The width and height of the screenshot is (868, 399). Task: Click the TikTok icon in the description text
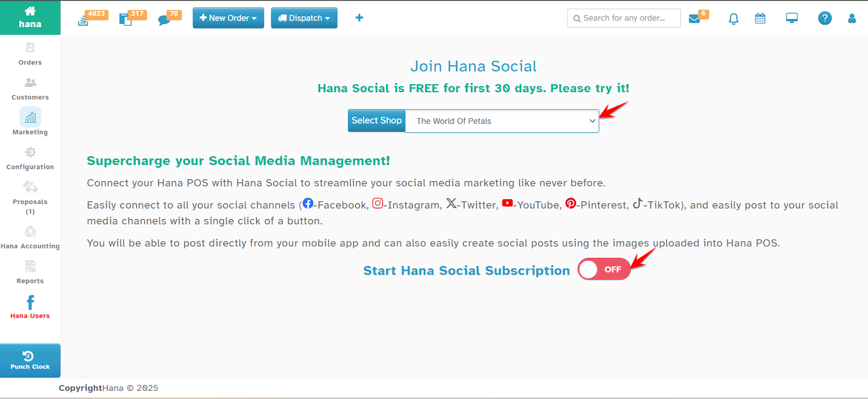(638, 203)
